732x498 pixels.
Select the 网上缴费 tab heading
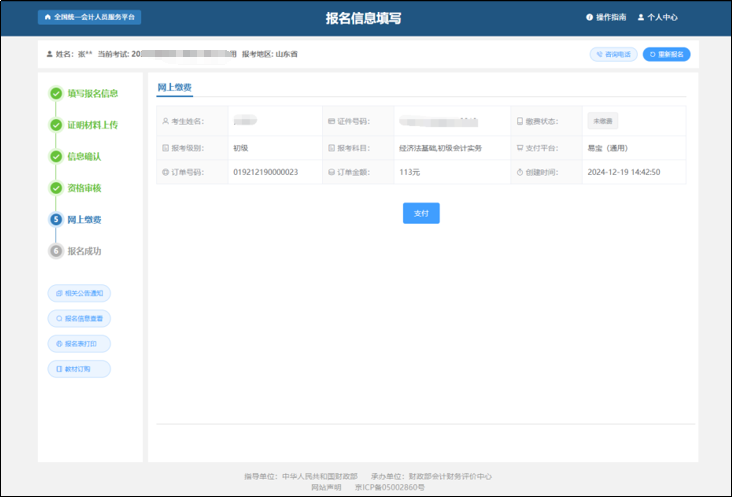click(x=175, y=88)
